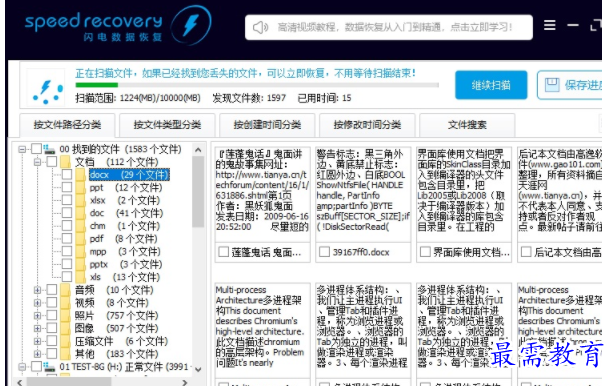Check the 00 找到的文件 checkbox
This screenshot has width=612, height=386.
36,149
